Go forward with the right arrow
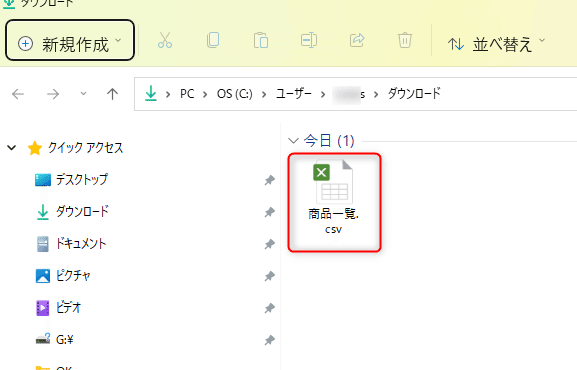The image size is (577, 370). coord(53,94)
